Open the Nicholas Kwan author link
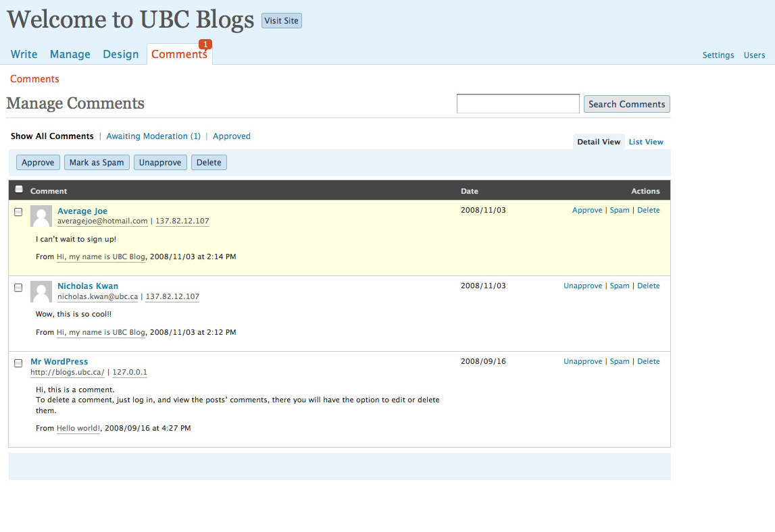This screenshot has width=775, height=532. click(x=87, y=286)
